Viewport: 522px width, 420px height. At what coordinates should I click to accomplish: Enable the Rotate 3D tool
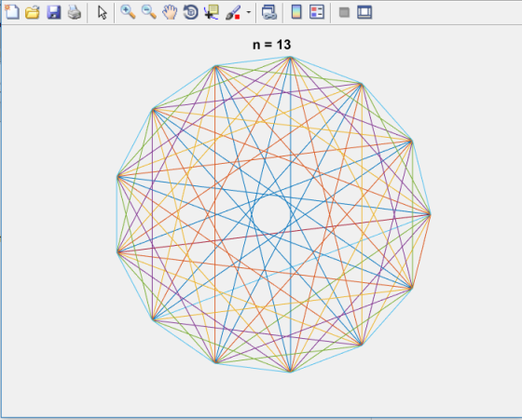tap(191, 12)
